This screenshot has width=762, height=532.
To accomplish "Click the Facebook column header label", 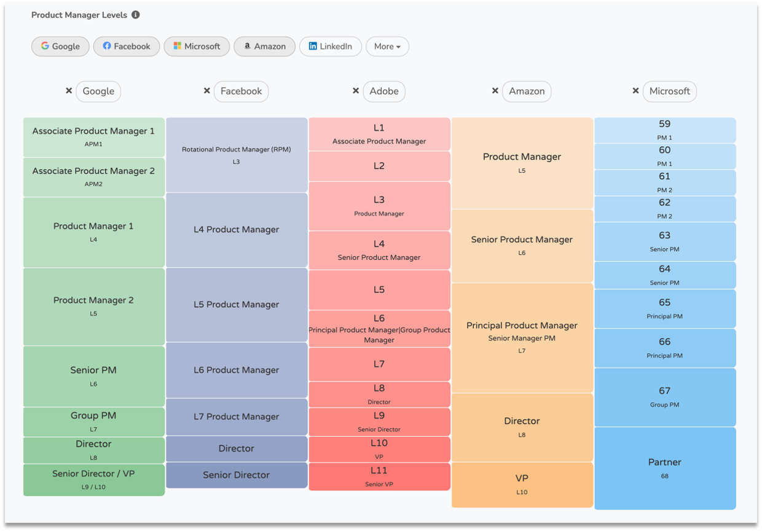I will (x=241, y=91).
